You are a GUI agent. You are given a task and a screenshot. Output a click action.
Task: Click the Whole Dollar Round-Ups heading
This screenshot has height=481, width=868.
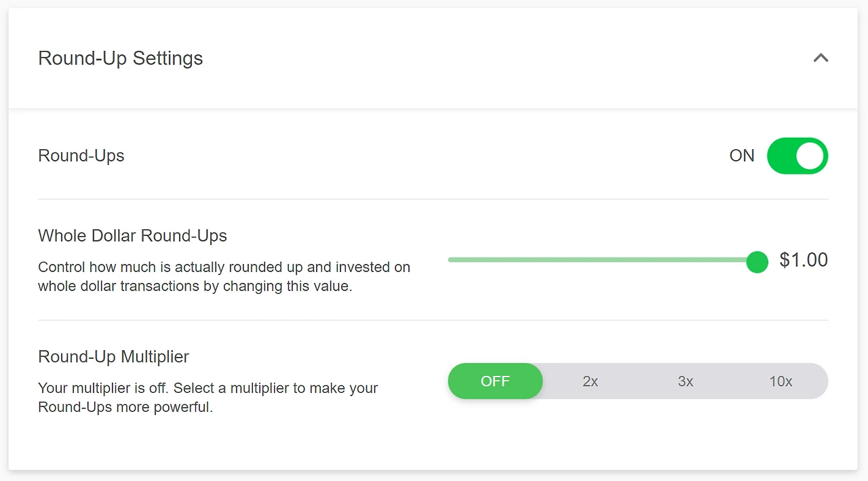132,236
